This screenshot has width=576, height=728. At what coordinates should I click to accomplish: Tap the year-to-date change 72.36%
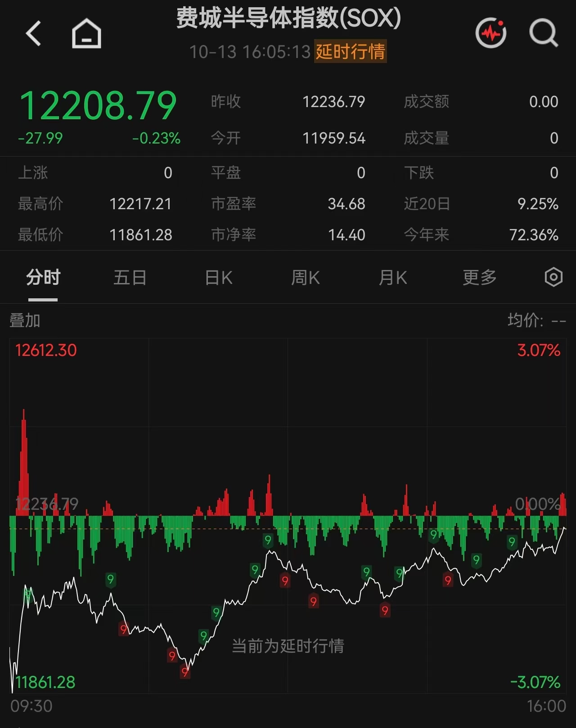tap(534, 235)
